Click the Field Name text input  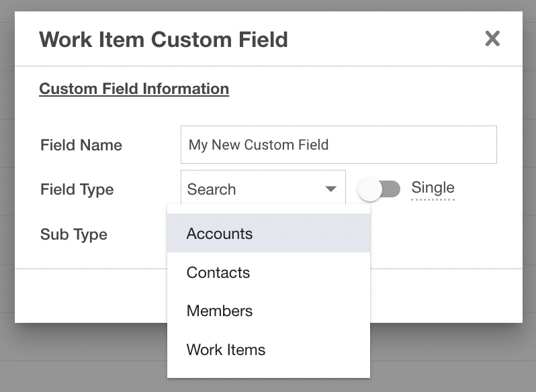(339, 144)
